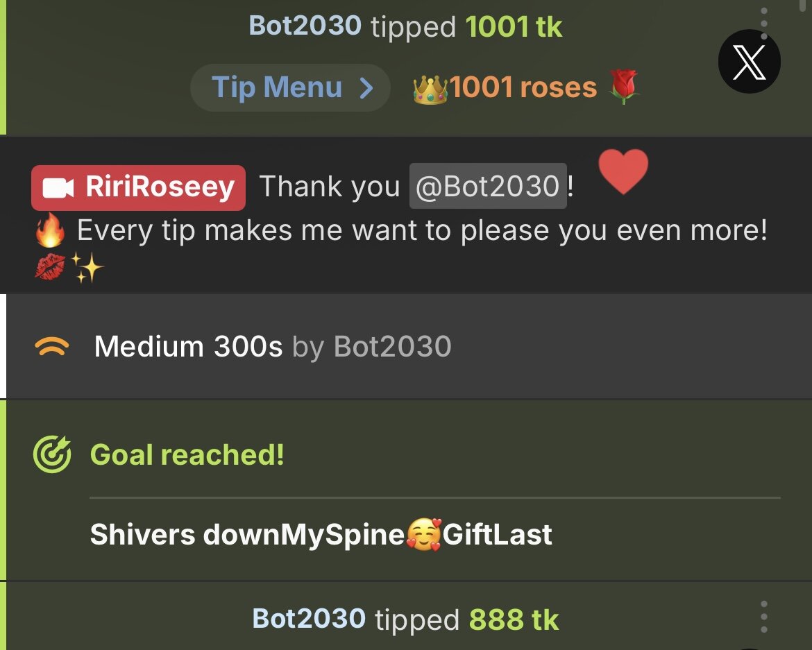Open the Tip Menu button
Screen dimensions: 812x650
pyautogui.click(x=290, y=87)
